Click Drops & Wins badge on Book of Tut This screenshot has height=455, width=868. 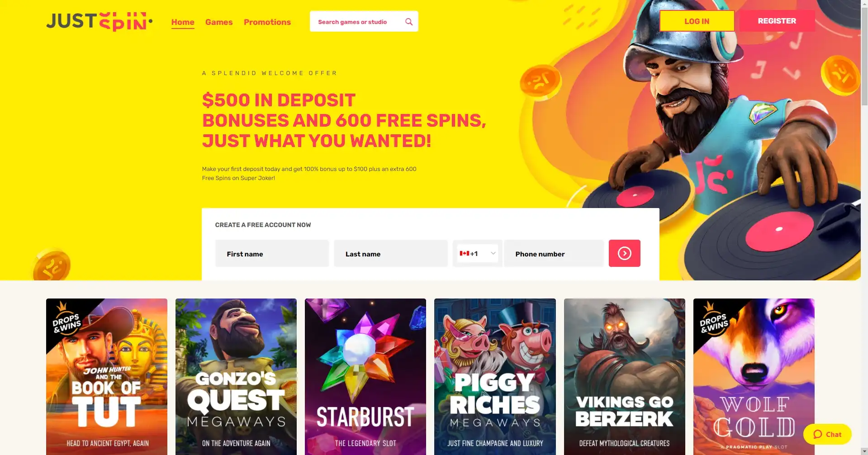coord(66,320)
